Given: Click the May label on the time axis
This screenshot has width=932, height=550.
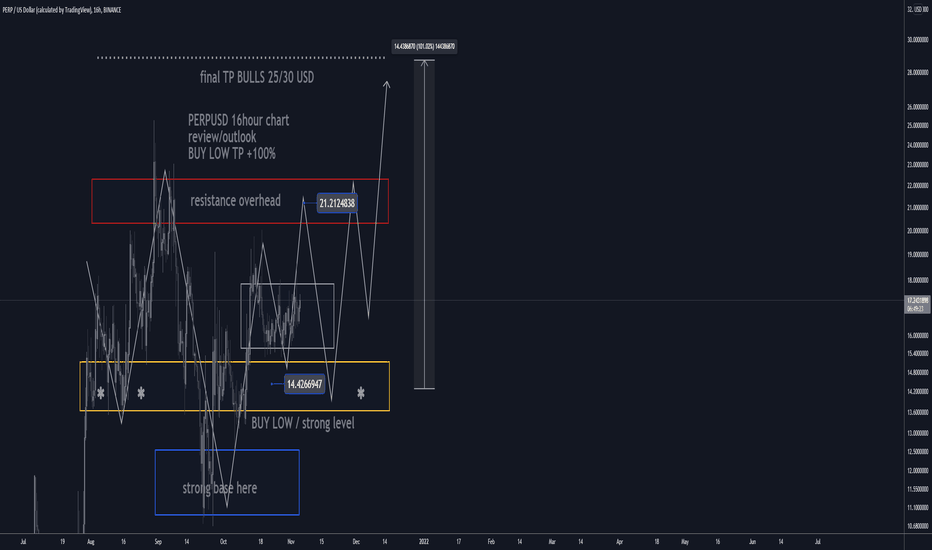Looking at the screenshot, I should point(685,542).
